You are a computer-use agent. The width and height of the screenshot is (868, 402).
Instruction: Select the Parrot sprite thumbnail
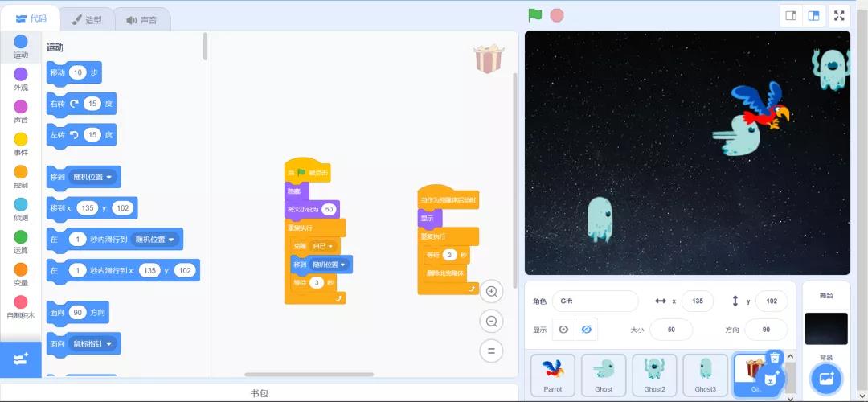[x=553, y=375]
